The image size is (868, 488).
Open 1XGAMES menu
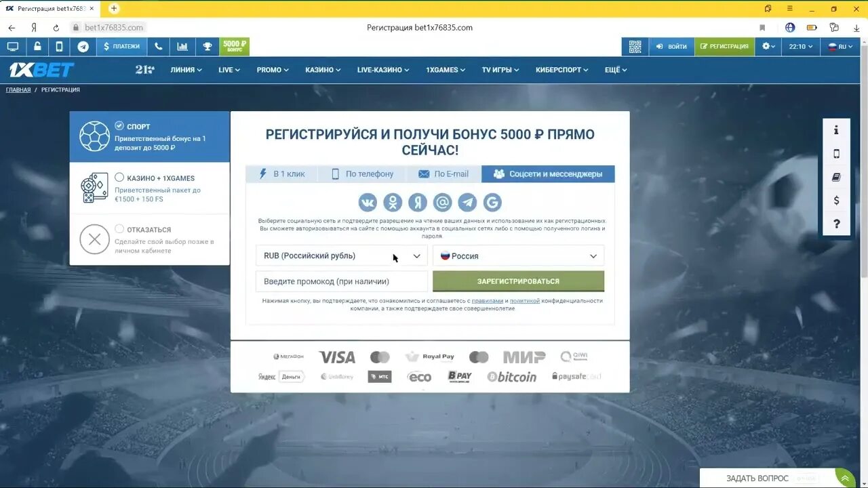[446, 70]
